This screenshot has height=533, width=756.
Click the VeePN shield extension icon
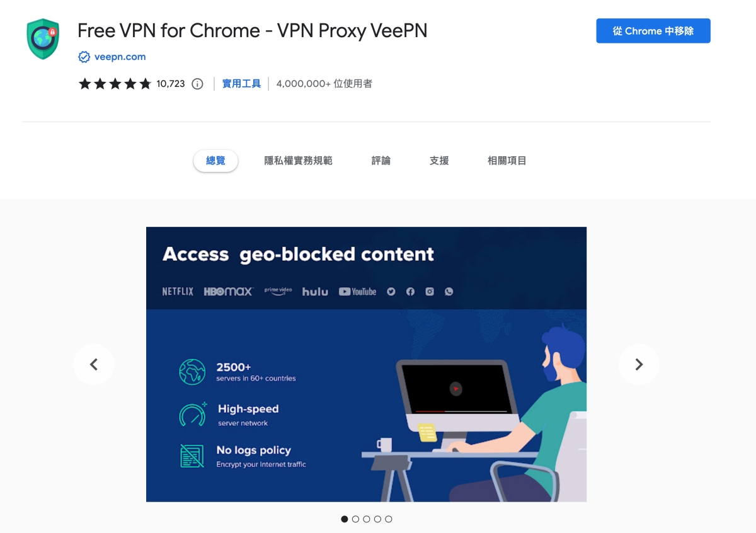click(43, 39)
